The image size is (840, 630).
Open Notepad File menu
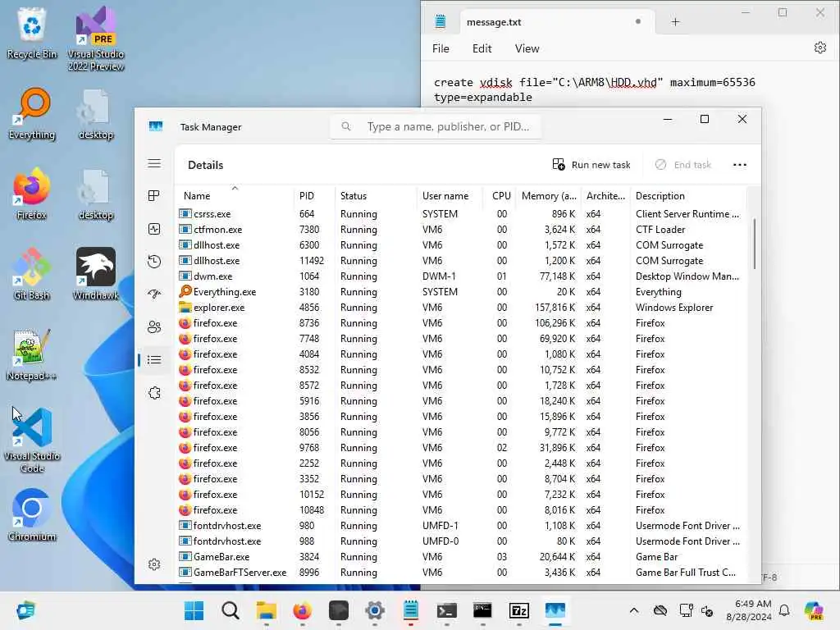point(441,48)
